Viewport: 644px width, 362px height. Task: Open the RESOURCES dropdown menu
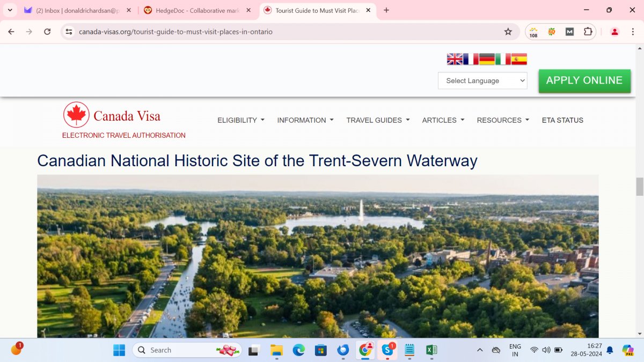click(x=503, y=120)
